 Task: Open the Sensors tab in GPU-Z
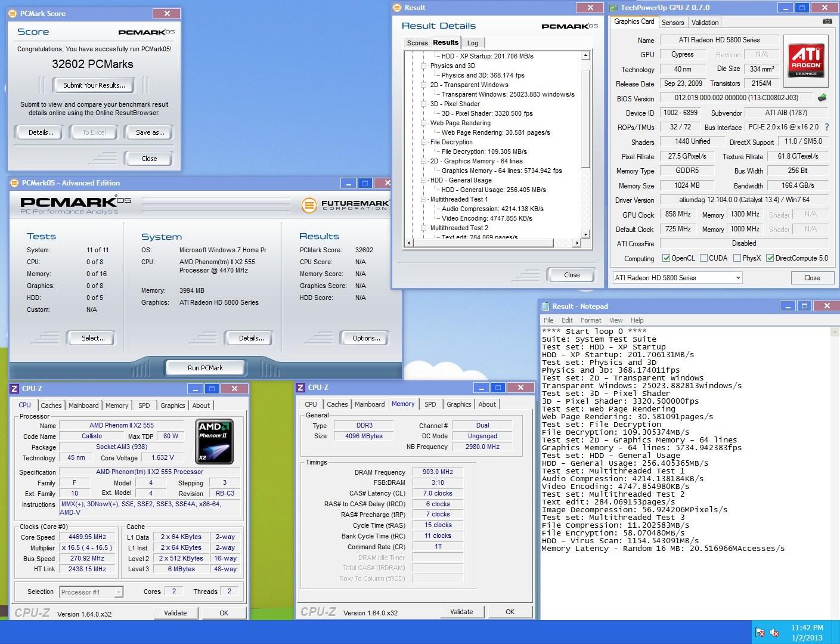coord(672,23)
